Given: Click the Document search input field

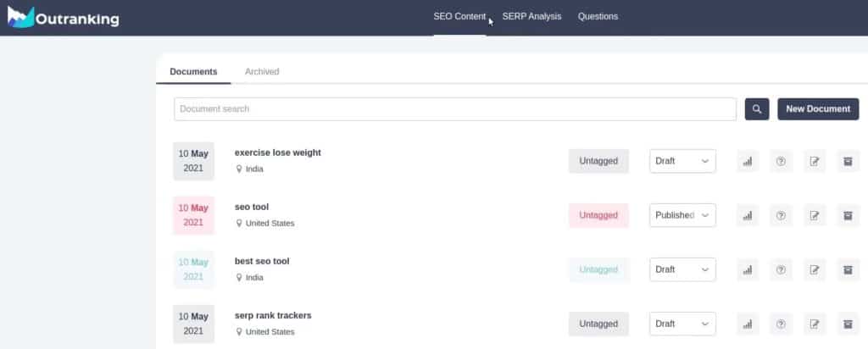Looking at the screenshot, I should click(x=454, y=109).
